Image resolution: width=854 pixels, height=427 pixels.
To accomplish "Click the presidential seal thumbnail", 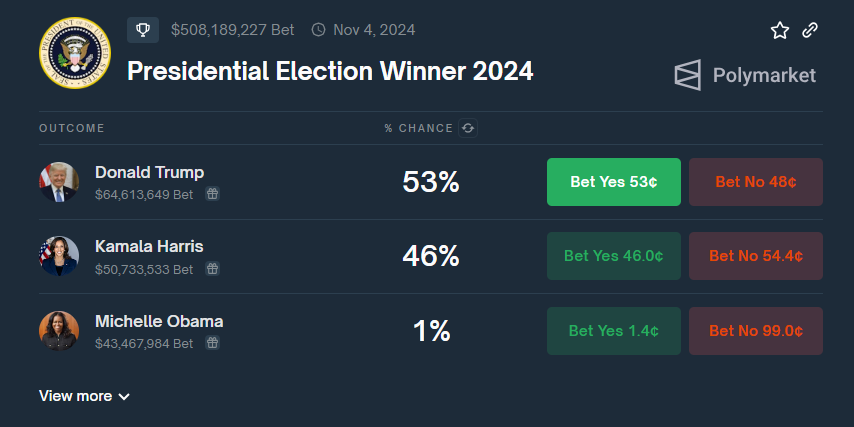I will [75, 52].
